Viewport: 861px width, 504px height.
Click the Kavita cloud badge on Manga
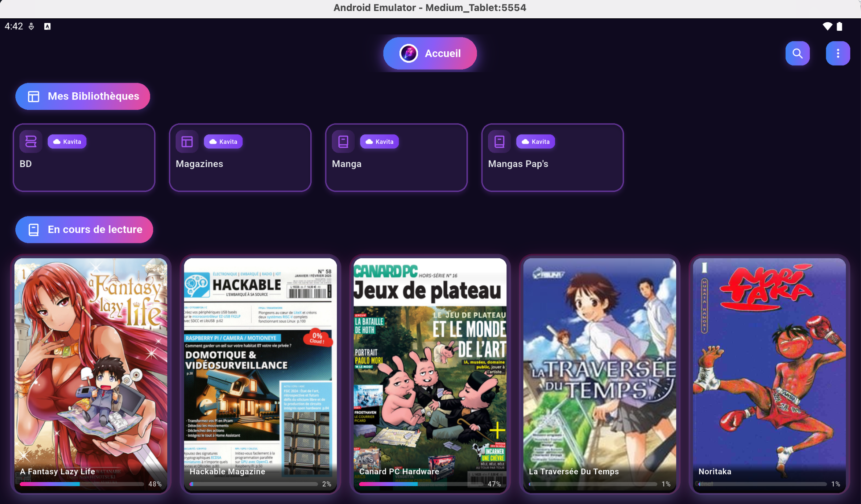379,142
